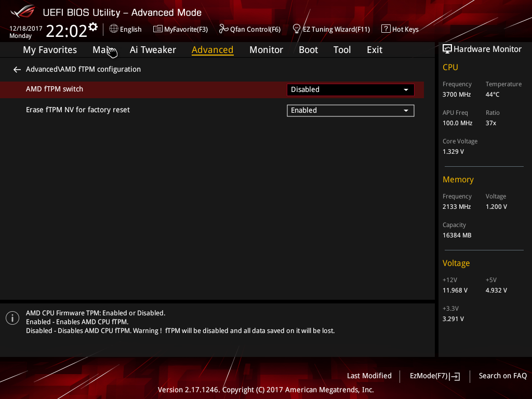The width and height of the screenshot is (532, 399).
Task: Click the Hardware Monitor heading
Action: tap(487, 49)
